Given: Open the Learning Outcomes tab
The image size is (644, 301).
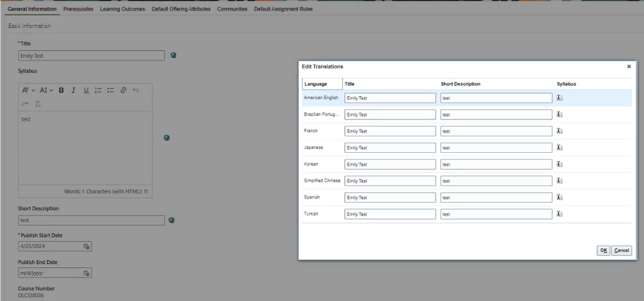Looking at the screenshot, I should click(123, 9).
